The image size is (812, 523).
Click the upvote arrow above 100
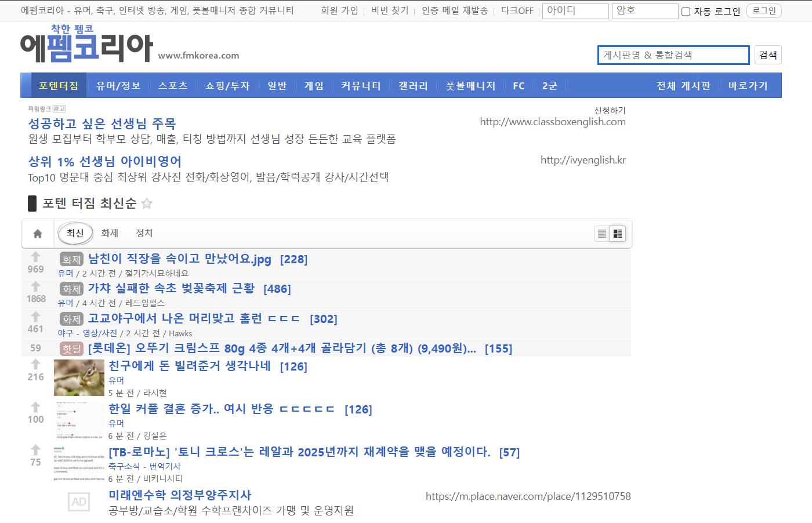click(35, 407)
